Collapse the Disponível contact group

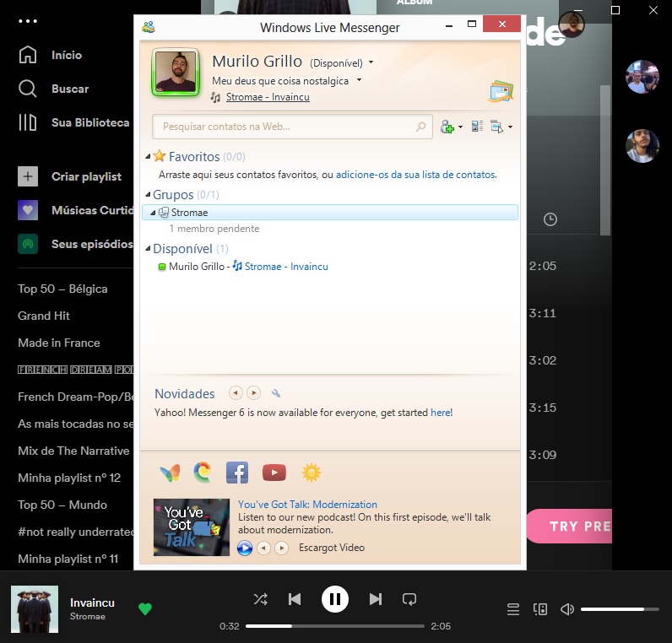(x=148, y=249)
